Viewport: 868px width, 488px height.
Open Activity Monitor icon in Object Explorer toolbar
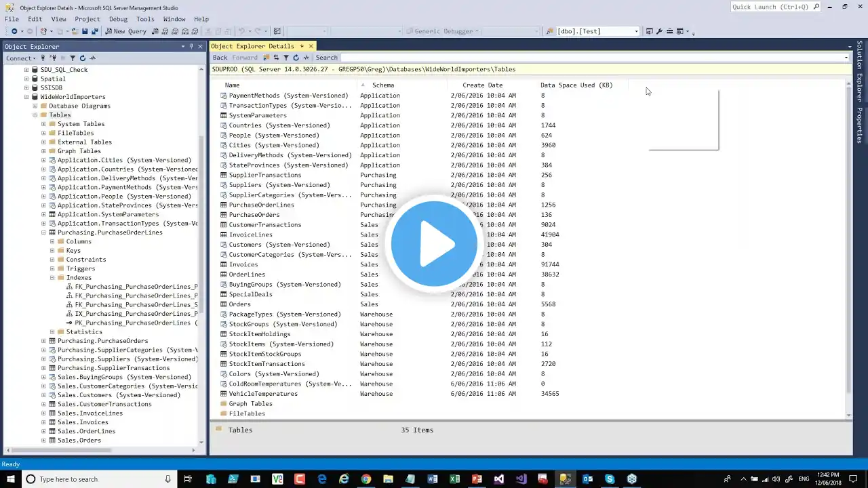click(93, 58)
